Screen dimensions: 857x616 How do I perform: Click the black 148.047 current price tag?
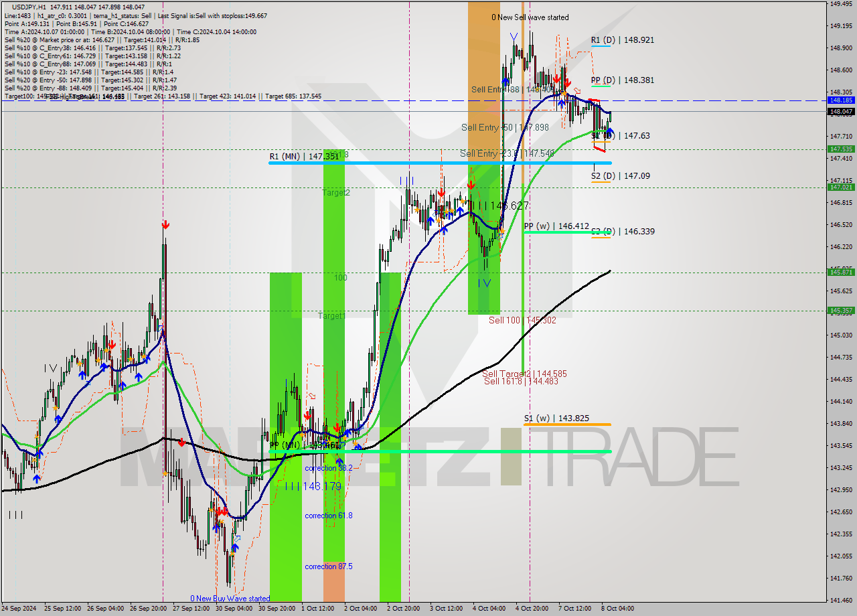(841, 111)
